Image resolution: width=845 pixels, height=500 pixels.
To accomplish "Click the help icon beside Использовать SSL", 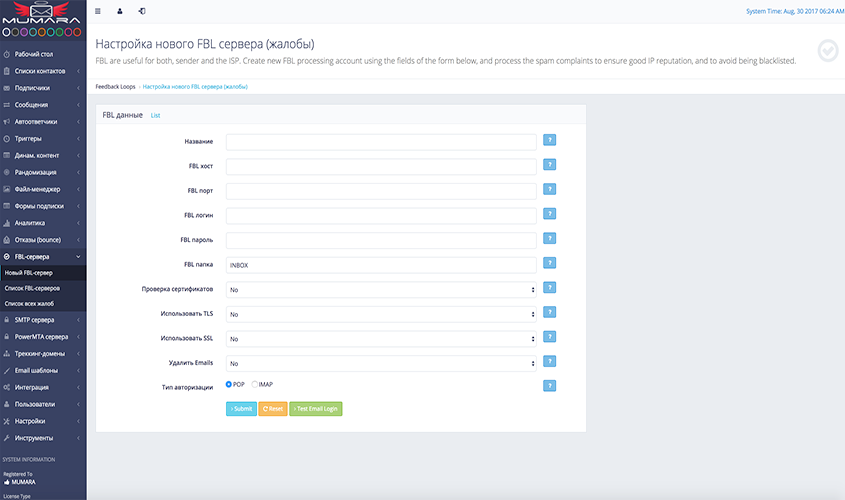I will click(x=549, y=337).
